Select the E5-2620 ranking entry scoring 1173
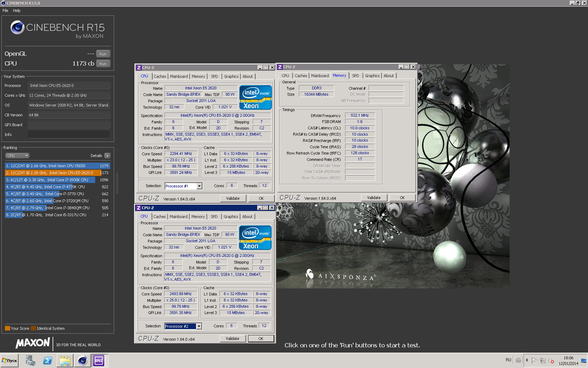Image resolution: width=588 pixels, height=368 pixels. coord(57,173)
